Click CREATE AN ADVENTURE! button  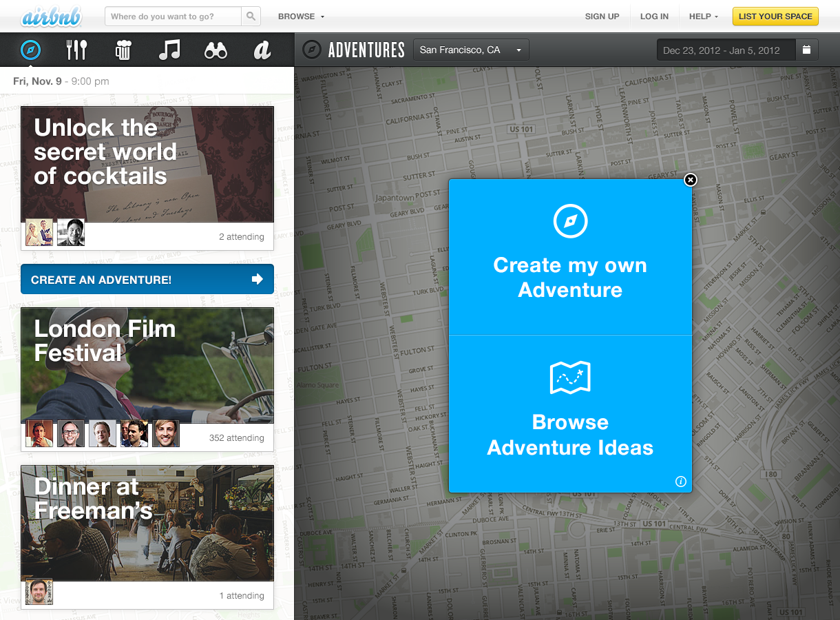pyautogui.click(x=147, y=279)
